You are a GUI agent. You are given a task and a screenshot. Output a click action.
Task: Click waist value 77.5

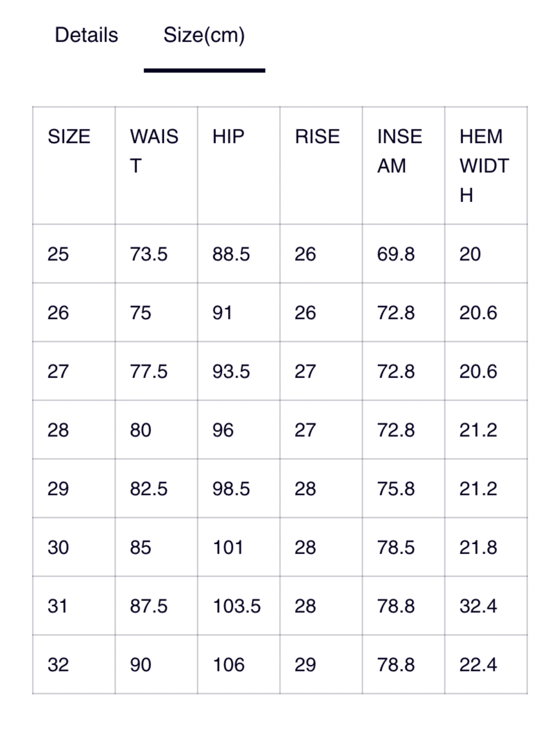click(148, 372)
